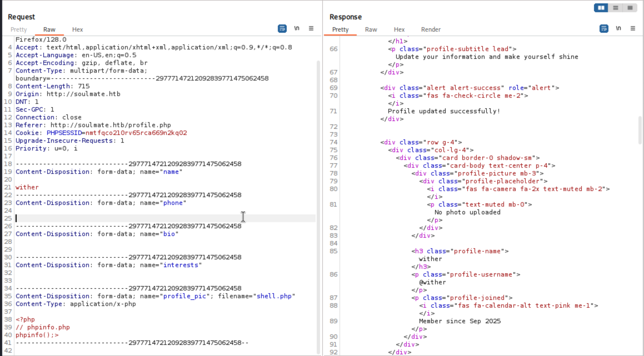Click the shell.php filename text
644x356 pixels.
coord(274,296)
